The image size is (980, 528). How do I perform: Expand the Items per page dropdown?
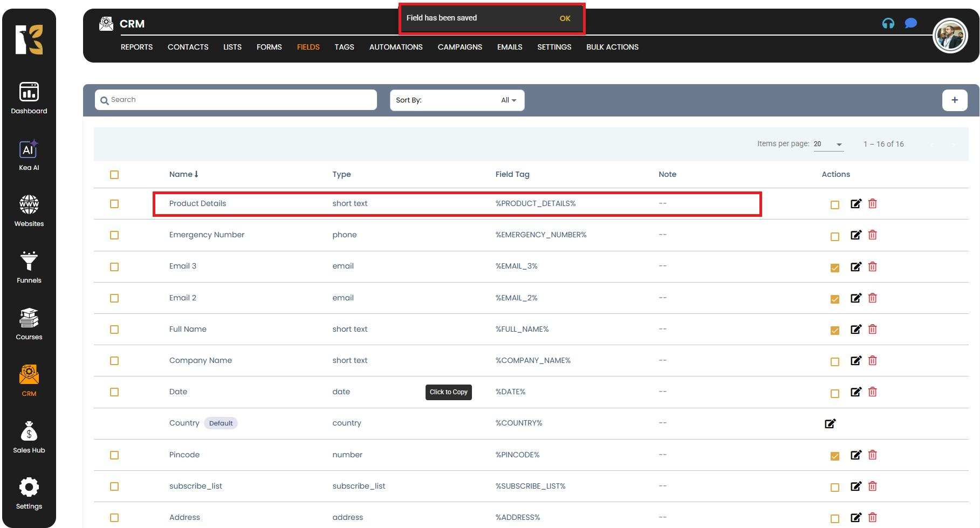click(x=828, y=144)
